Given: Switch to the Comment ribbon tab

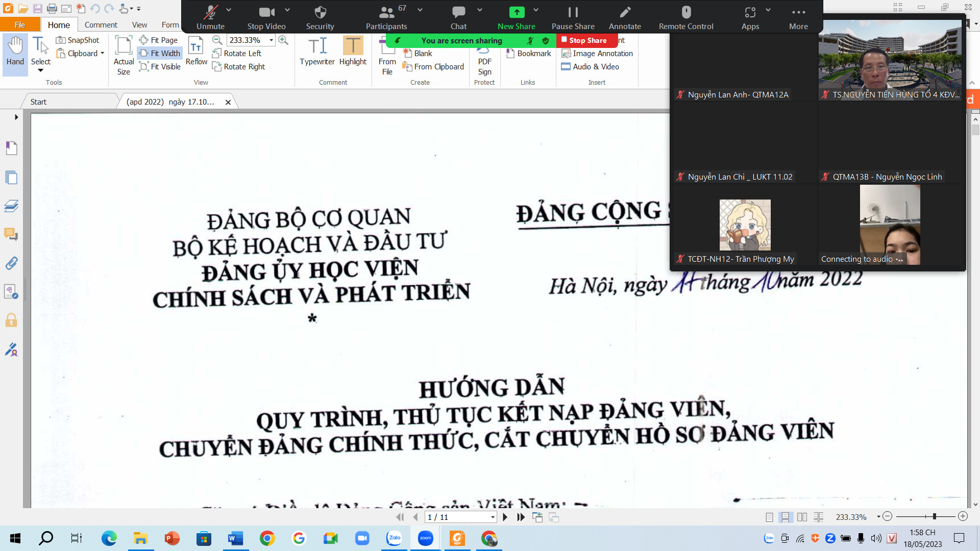Looking at the screenshot, I should click(101, 24).
